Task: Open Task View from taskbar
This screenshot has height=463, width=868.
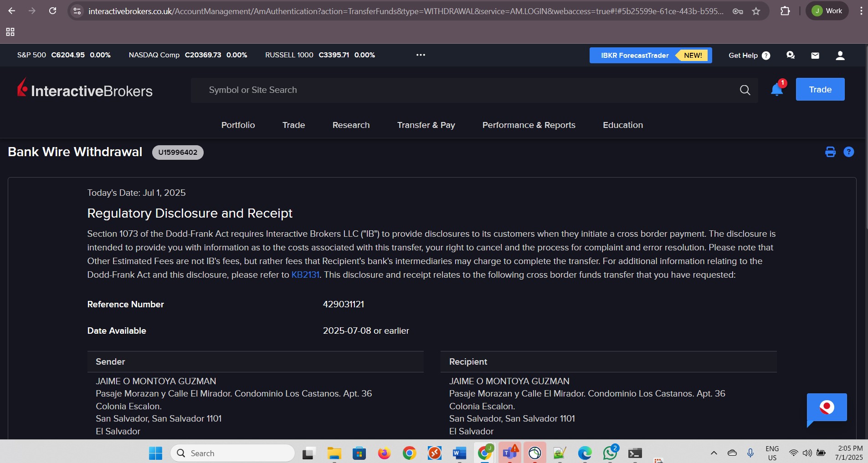Action: 309,453
